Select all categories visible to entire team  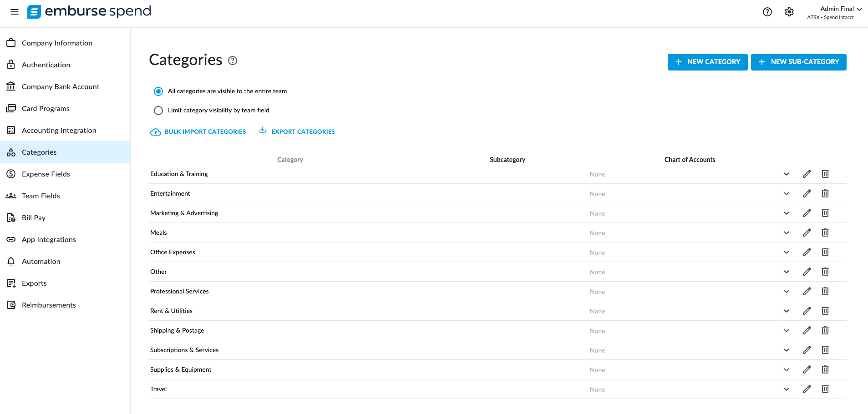(158, 91)
